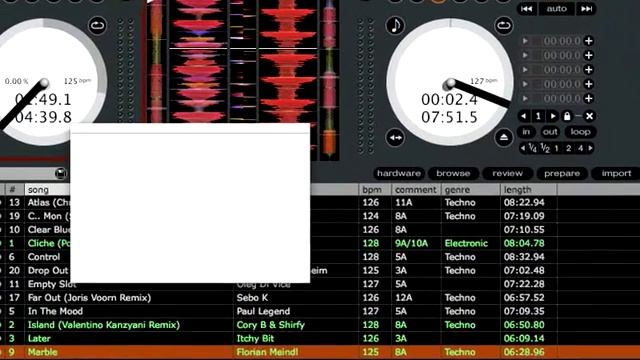
Task: Select the 4 beat auto-loop
Action: point(580,149)
